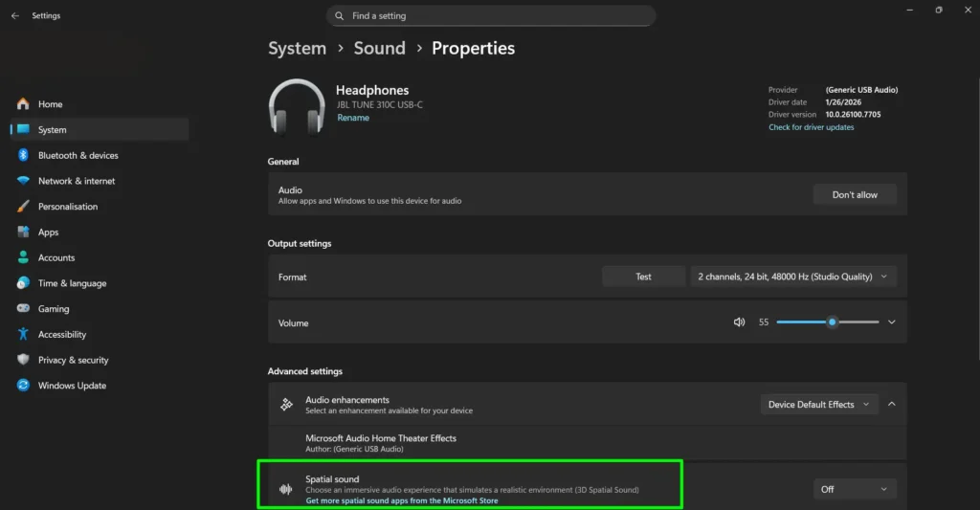Screen dimensions: 980x510
Task: Expand the Volume row chevron
Action: 891,322
